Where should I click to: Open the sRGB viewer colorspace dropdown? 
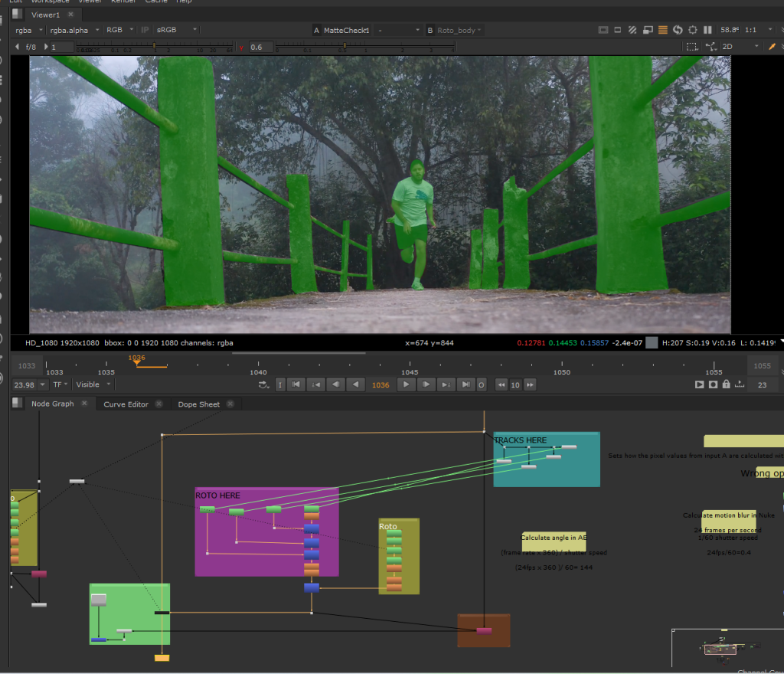click(177, 30)
